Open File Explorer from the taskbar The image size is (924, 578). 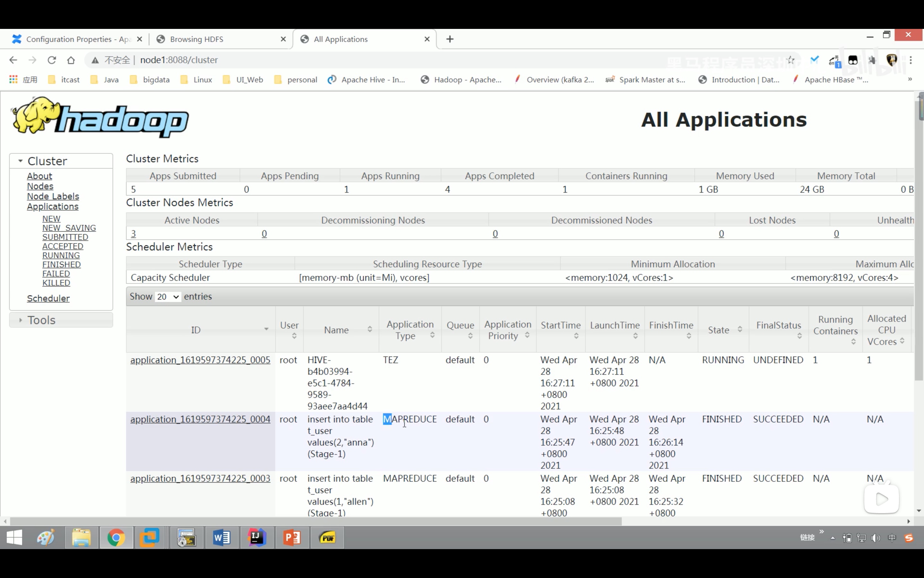(x=81, y=538)
